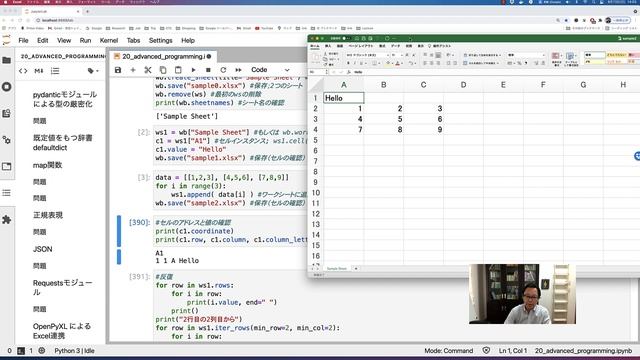Open the Run menu in JupyterLab

[x=85, y=40]
